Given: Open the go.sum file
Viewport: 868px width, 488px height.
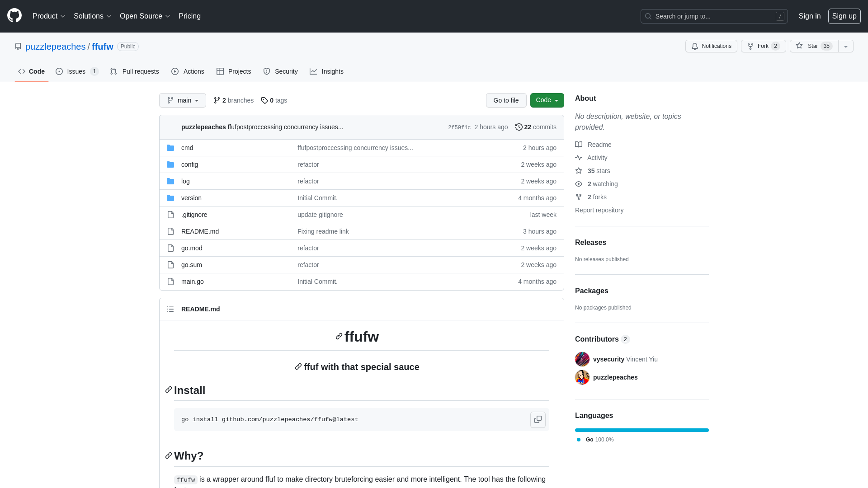Looking at the screenshot, I should click(x=192, y=265).
